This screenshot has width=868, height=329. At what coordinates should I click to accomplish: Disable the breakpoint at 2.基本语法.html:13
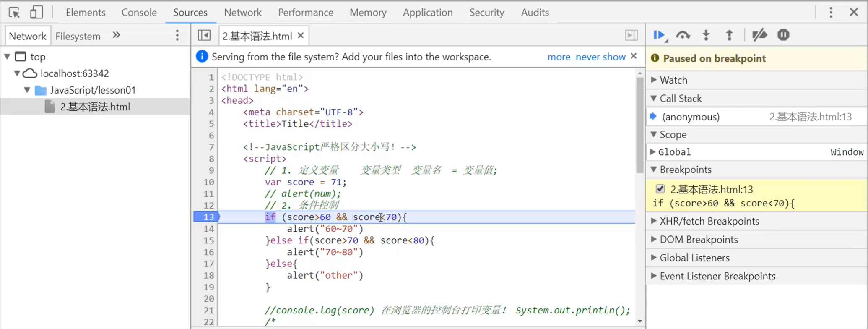(660, 189)
